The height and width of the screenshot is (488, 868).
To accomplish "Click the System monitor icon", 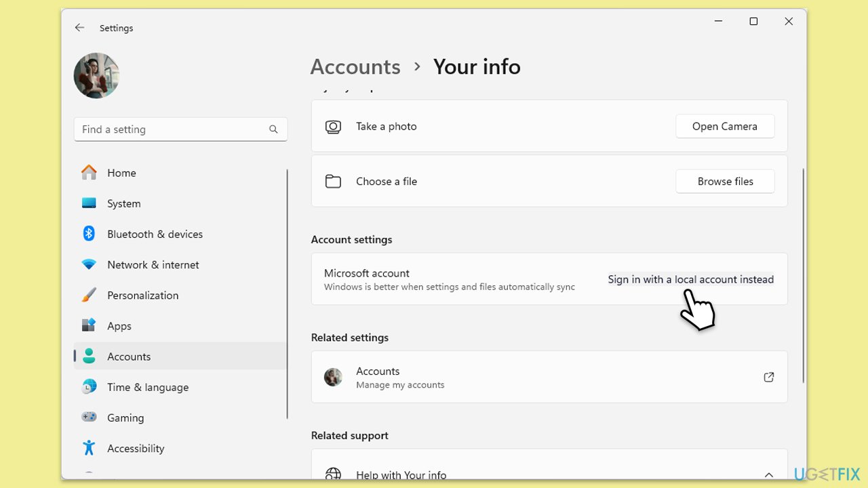I will [89, 203].
